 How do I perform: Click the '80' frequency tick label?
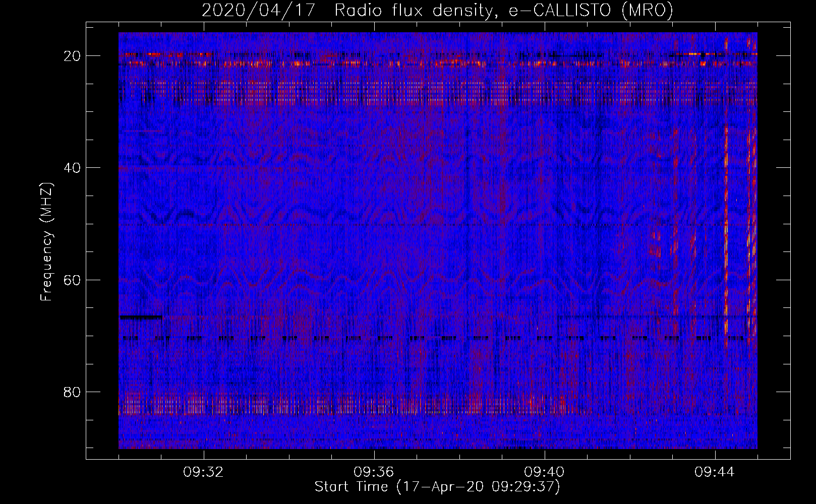[72, 392]
